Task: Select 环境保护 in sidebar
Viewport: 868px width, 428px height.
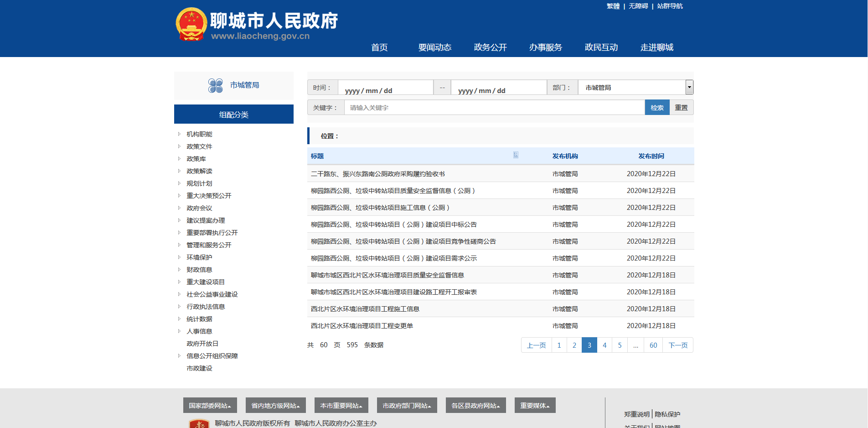Action: [199, 257]
